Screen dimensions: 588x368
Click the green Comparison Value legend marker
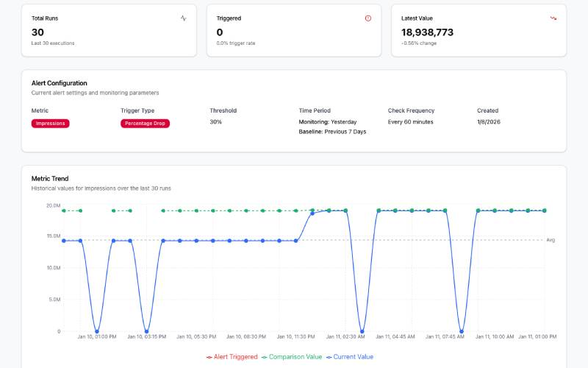265,357
